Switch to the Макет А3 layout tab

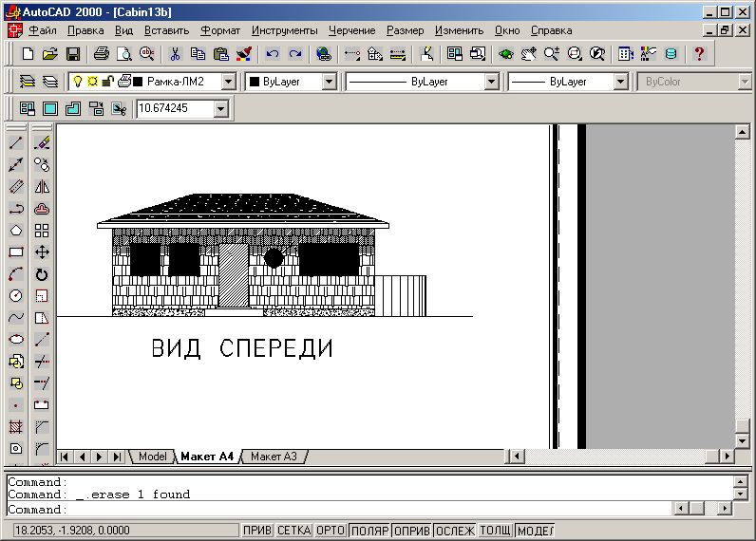(274, 457)
